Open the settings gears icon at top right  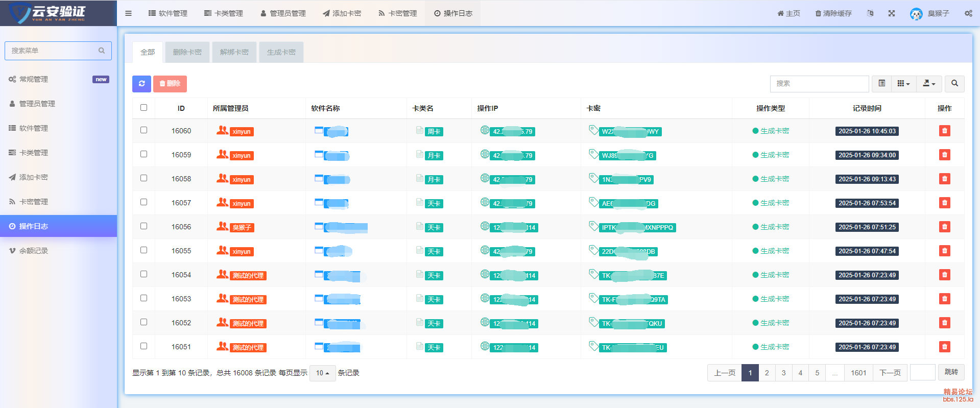pyautogui.click(x=968, y=13)
